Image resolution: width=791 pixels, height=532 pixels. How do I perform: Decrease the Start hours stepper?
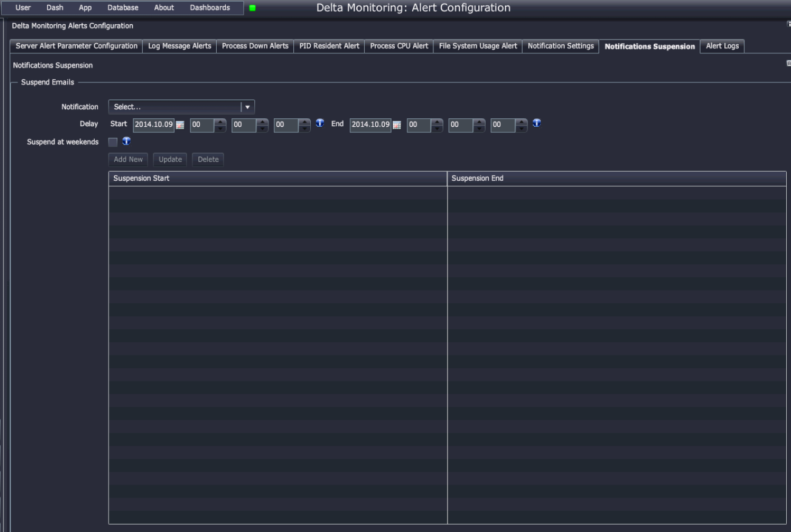[x=220, y=129]
